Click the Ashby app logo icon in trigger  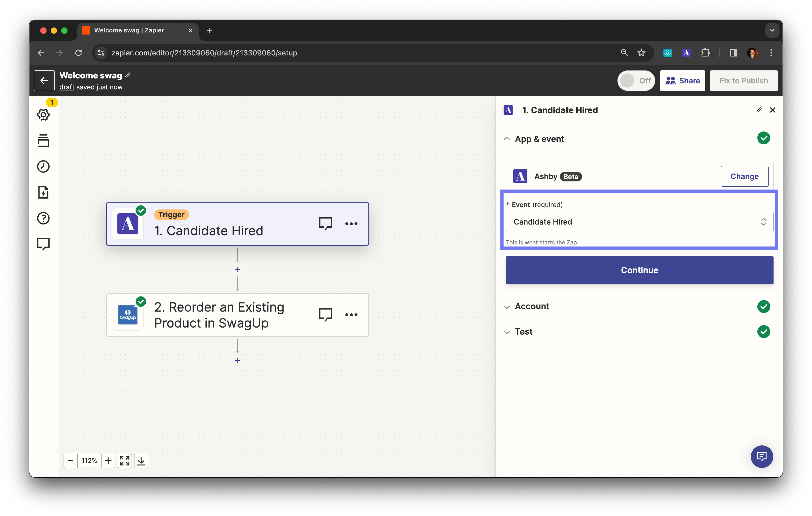(x=128, y=223)
